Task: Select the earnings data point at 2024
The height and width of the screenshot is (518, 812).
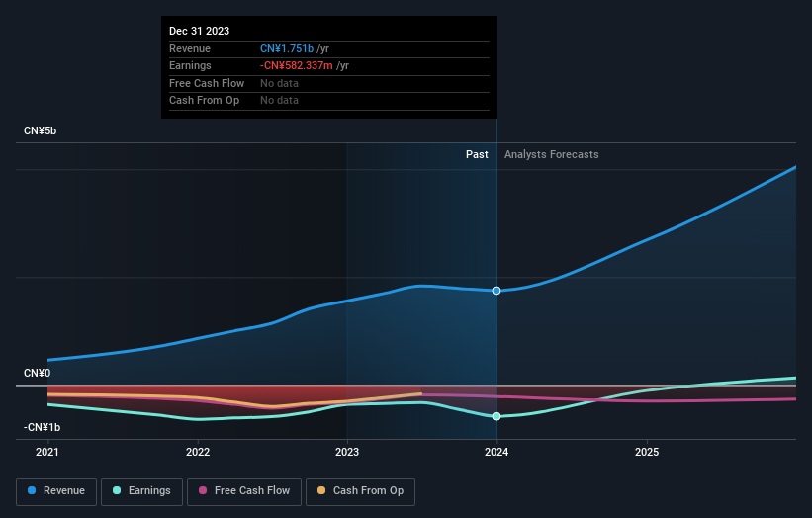Action: [x=496, y=416]
